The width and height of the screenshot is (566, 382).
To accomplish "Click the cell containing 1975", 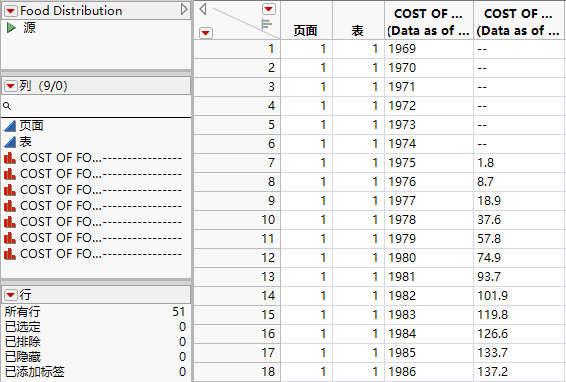I will point(429,163).
